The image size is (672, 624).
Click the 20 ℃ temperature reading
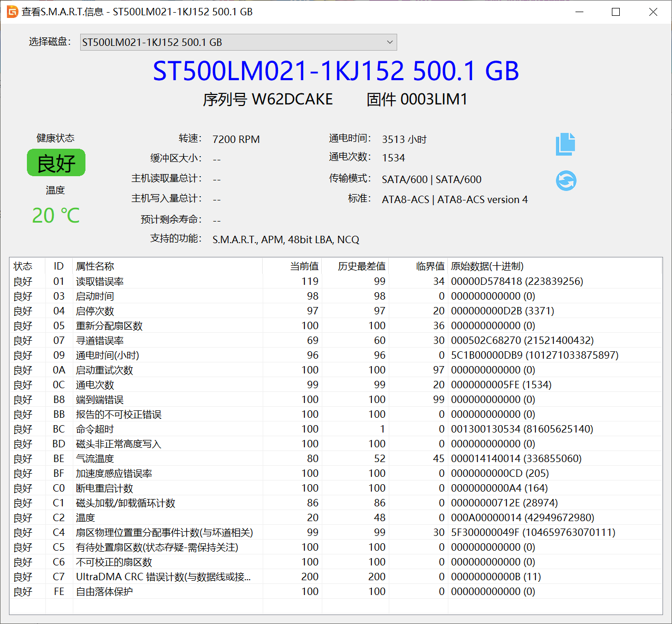click(x=56, y=215)
